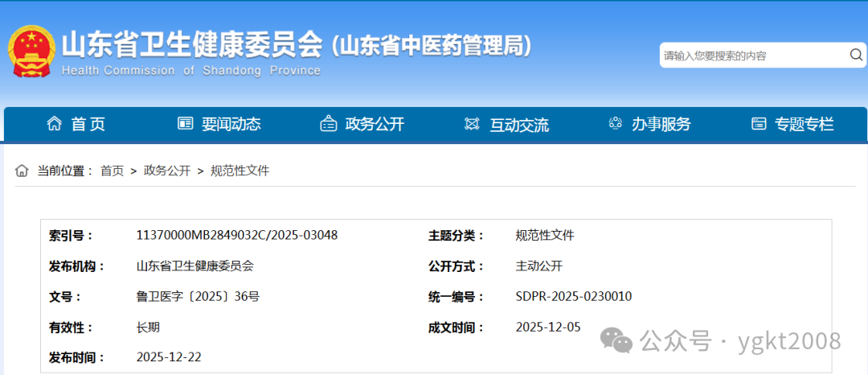Click the 当前位置 breadcrumb label

pyautogui.click(x=65, y=171)
